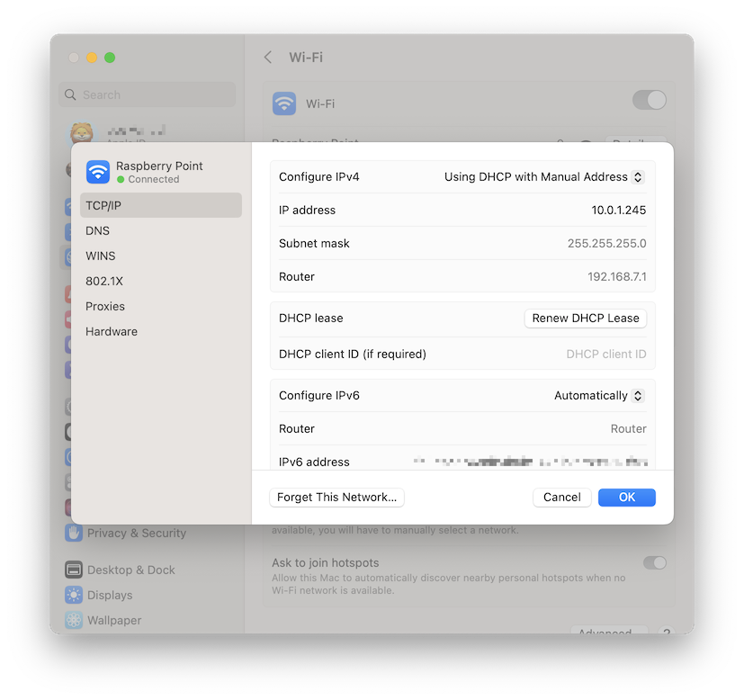The width and height of the screenshot is (744, 700).
Task: Click the green zoom window button
Action: pos(110,58)
